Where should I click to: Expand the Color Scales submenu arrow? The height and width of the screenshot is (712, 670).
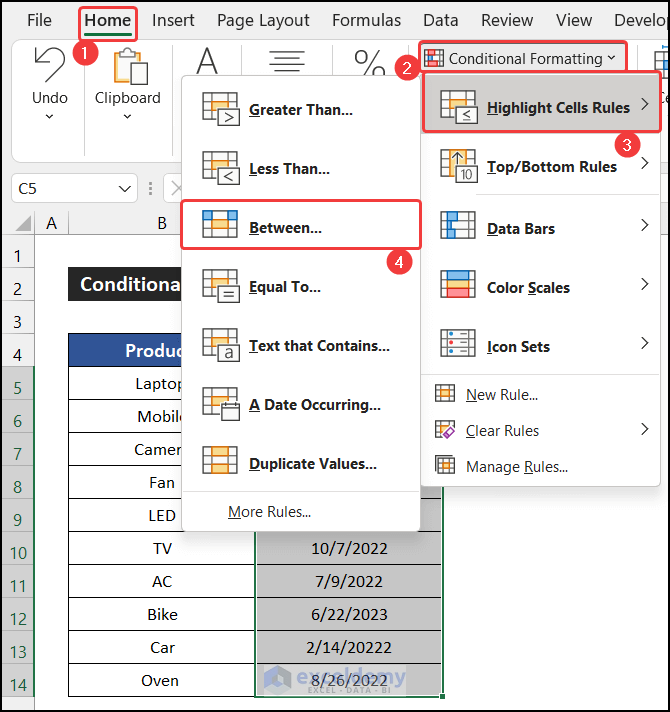[645, 284]
